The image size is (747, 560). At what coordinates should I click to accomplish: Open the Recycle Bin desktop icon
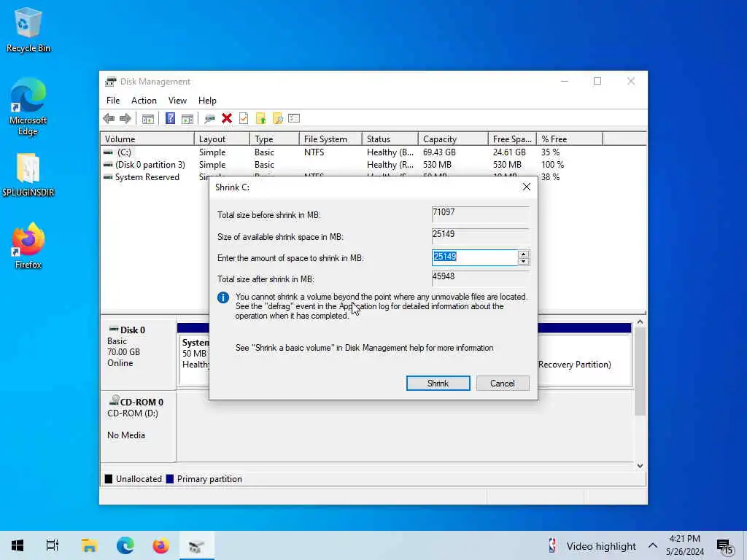click(x=28, y=30)
